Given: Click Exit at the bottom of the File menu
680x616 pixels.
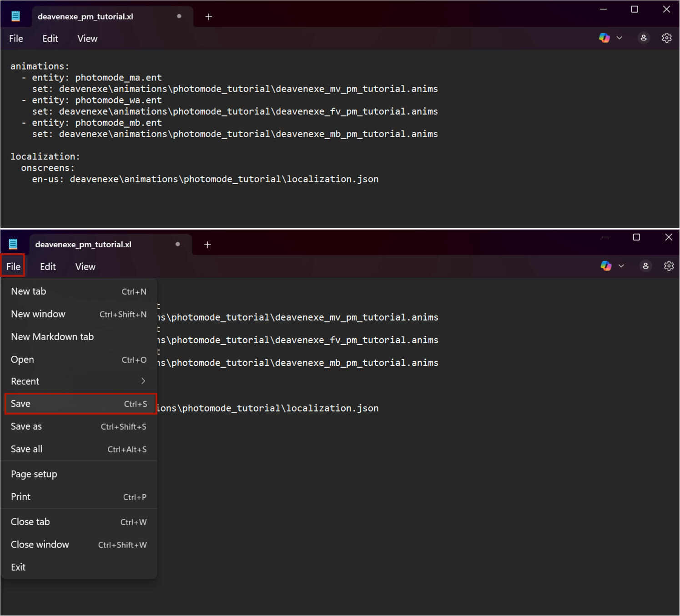Looking at the screenshot, I should pyautogui.click(x=18, y=567).
